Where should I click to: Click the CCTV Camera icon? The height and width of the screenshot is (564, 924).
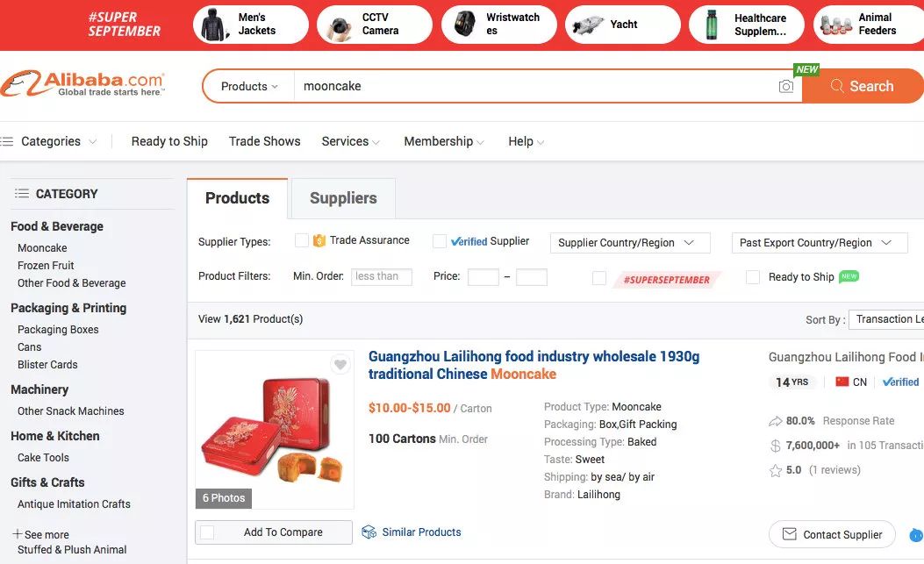pyautogui.click(x=339, y=25)
